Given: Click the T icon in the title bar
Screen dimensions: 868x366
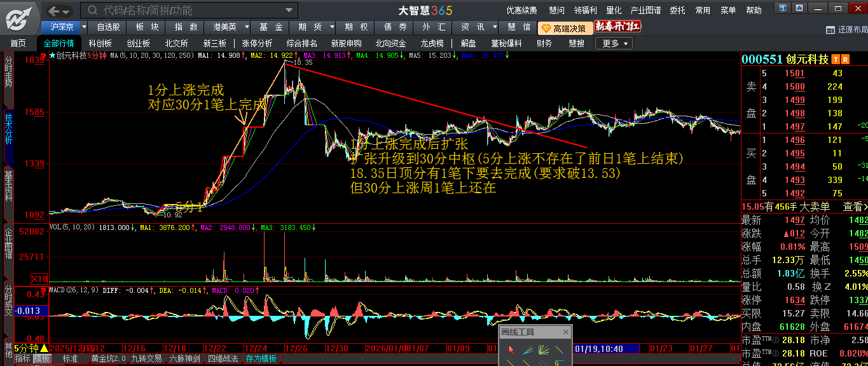Looking at the screenshot, I should click(x=782, y=7).
